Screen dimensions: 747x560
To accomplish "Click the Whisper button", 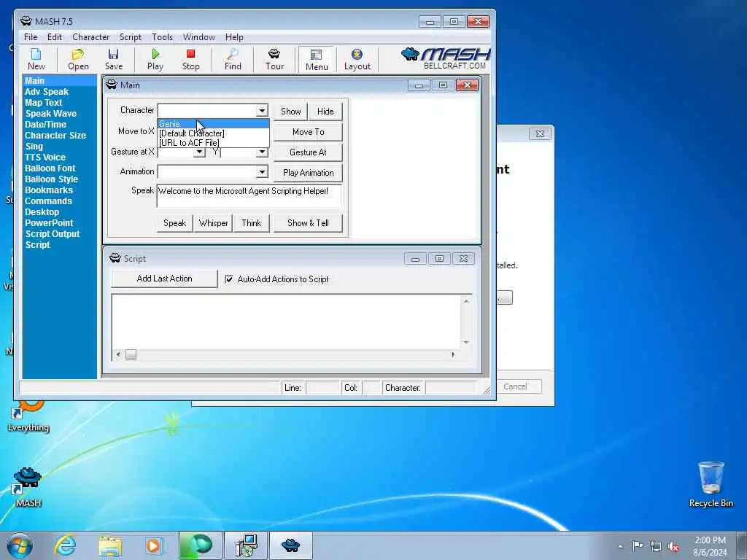I will 214,223.
